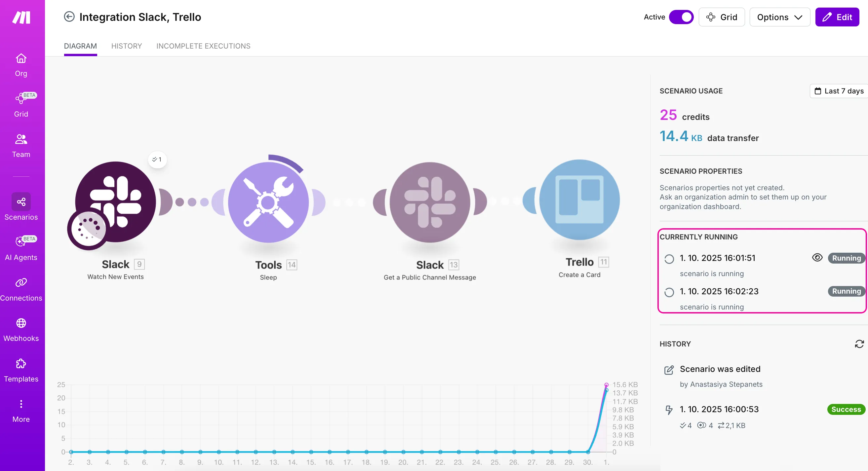
Task: Click the Make logo in sidebar
Action: (x=21, y=17)
